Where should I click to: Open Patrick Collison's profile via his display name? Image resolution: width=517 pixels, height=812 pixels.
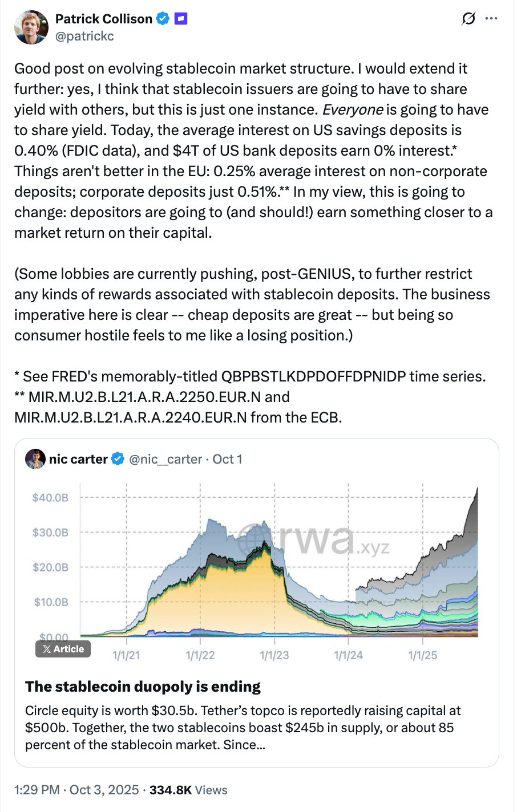(x=103, y=19)
